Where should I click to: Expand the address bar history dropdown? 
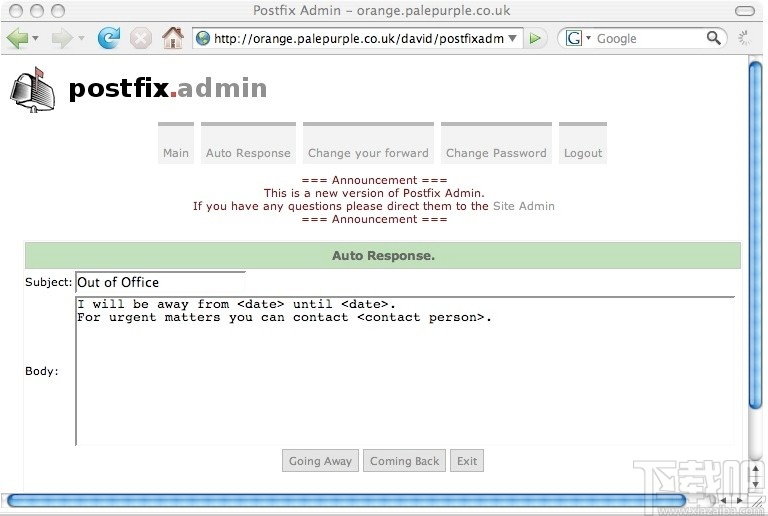[x=512, y=38]
